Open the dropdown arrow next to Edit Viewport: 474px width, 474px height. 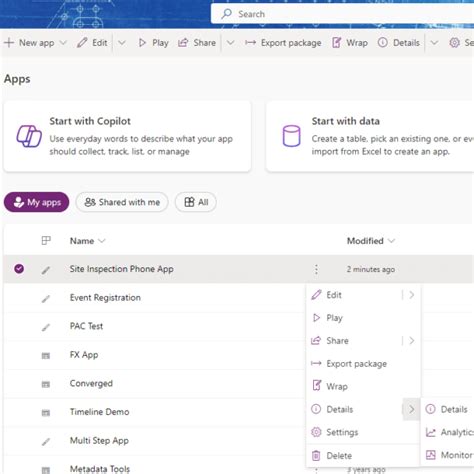(122, 43)
